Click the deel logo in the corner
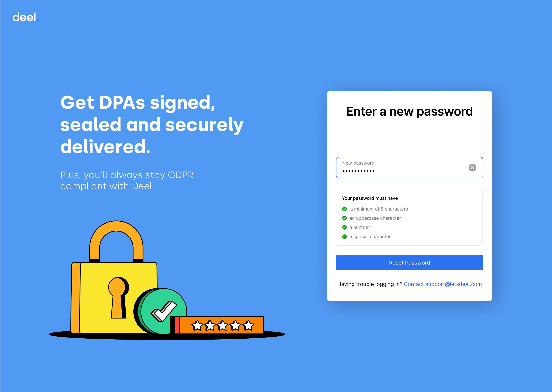Screen dimensions: 552x392 tap(26, 17)
